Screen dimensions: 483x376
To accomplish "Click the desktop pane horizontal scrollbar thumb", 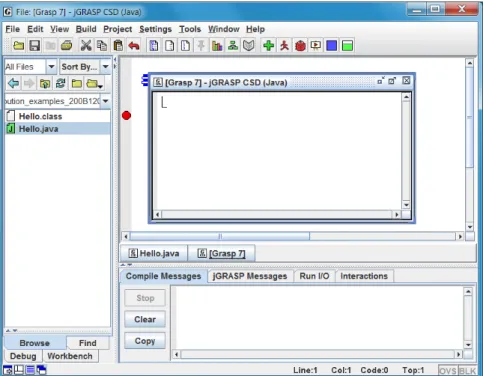I will 220,236.
